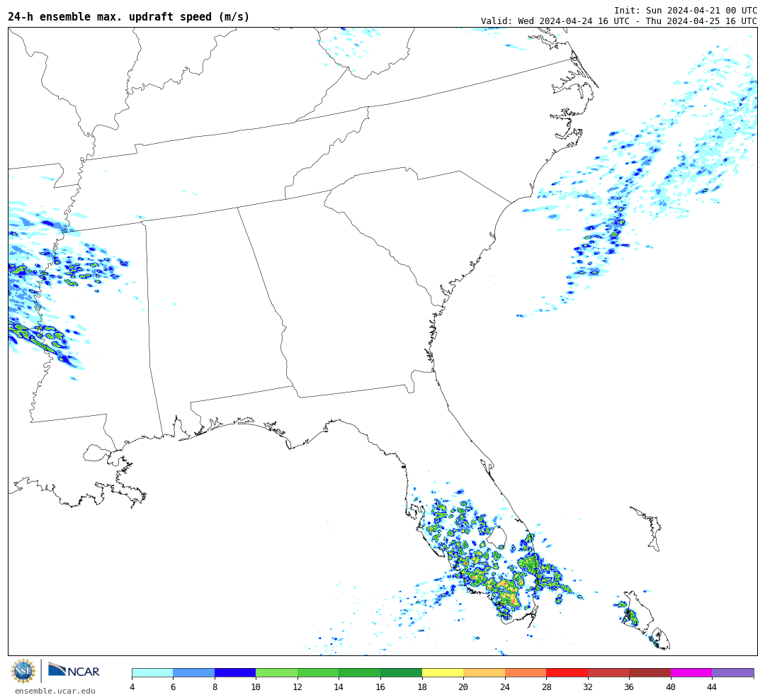The height and width of the screenshot is (700, 765).
Task: Pick the light cyan 4-6 colorbar segment
Action: coord(153,672)
